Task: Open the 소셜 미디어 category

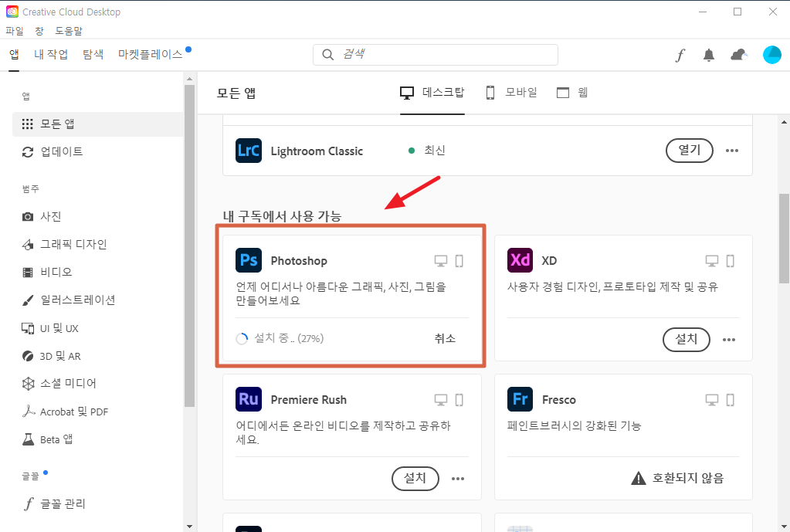Action: tap(59, 384)
